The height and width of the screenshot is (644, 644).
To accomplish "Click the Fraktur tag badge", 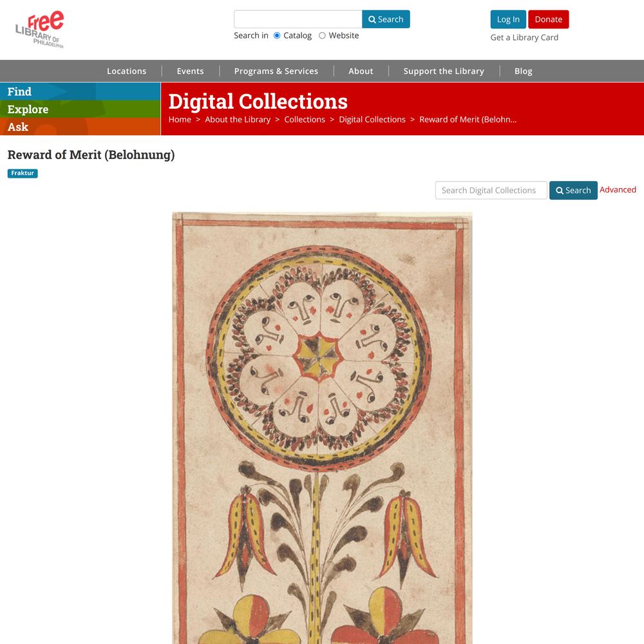I will pyautogui.click(x=23, y=173).
